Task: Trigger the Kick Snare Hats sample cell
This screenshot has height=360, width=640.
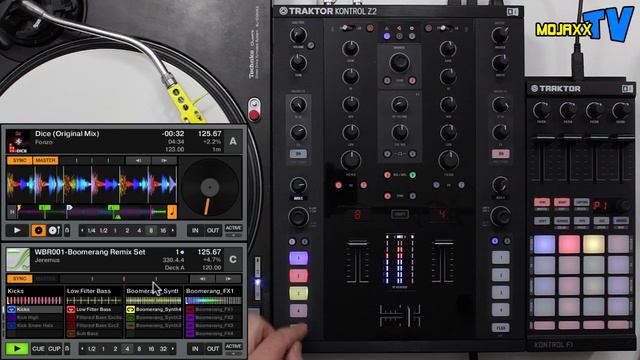Action: (35, 325)
